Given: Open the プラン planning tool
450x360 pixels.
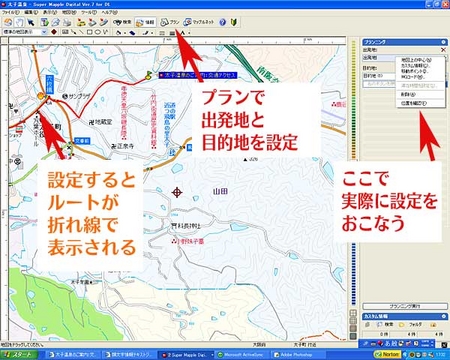Looking at the screenshot, I should tap(170, 22).
